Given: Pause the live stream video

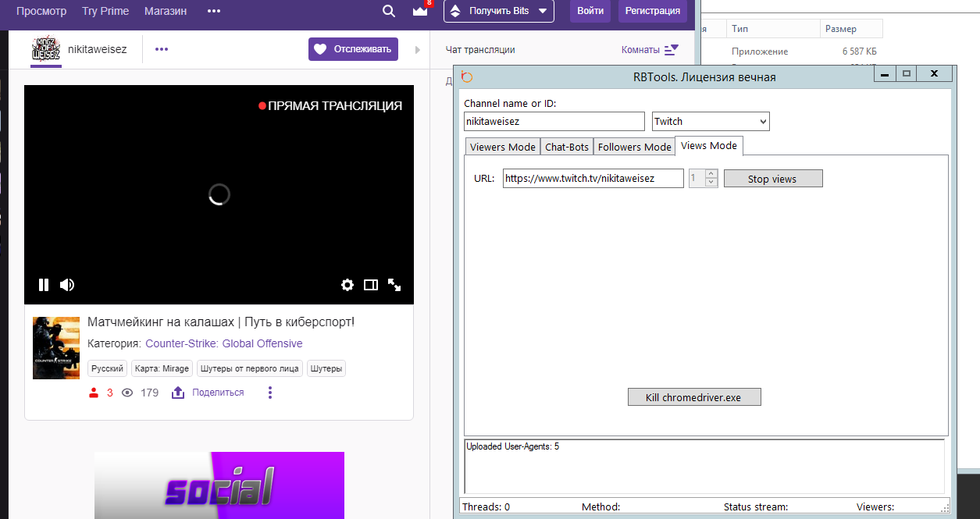Looking at the screenshot, I should click(x=44, y=285).
